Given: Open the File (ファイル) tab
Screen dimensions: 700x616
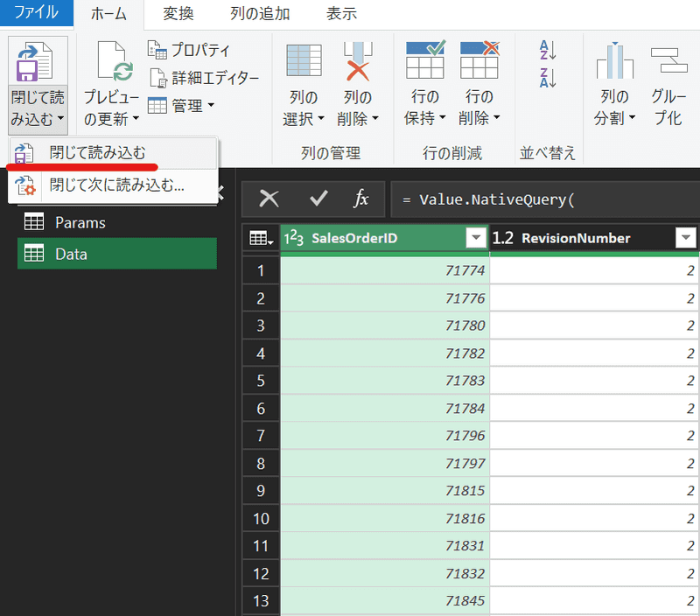Looking at the screenshot, I should 36,13.
